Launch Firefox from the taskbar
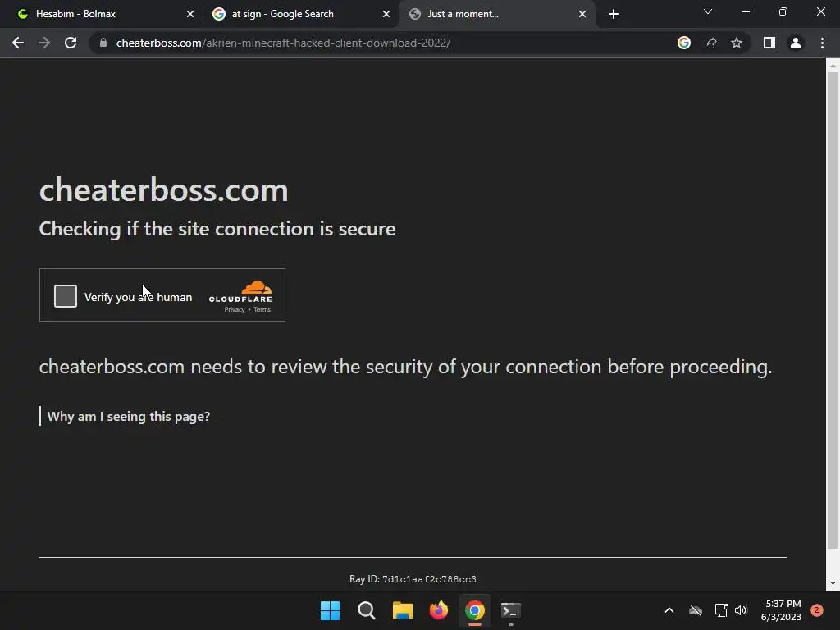 pos(439,610)
